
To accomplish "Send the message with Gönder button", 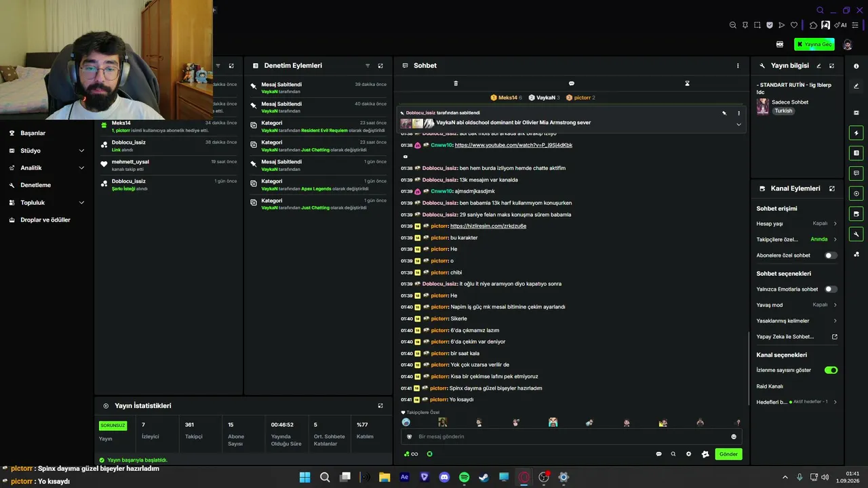I will point(728,454).
